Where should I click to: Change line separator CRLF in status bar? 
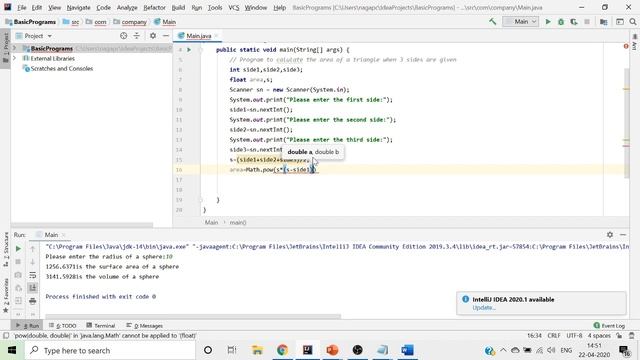[553, 336]
